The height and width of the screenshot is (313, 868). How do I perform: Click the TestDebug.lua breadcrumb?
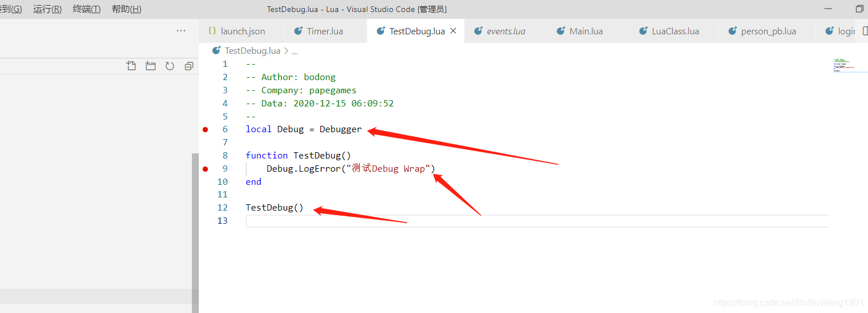253,51
